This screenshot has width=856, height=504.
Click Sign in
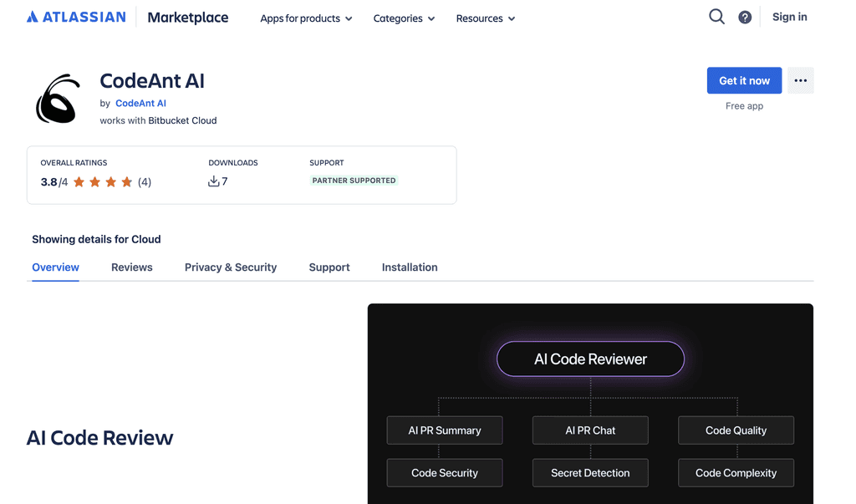point(789,16)
